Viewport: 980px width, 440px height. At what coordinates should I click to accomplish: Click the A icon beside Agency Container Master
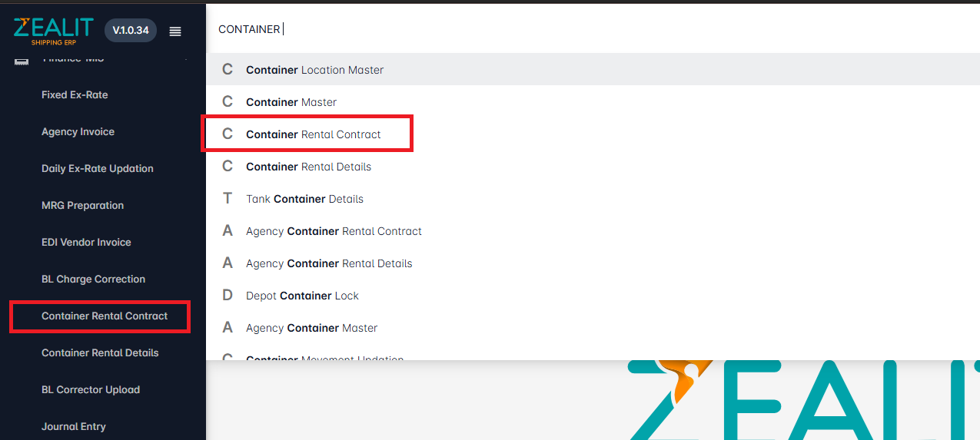pyautogui.click(x=228, y=327)
